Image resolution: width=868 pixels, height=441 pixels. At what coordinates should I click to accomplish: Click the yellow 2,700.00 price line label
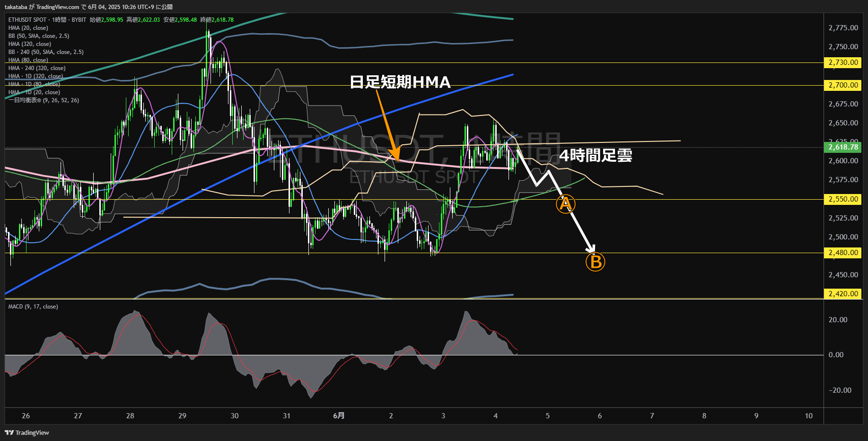click(x=843, y=85)
